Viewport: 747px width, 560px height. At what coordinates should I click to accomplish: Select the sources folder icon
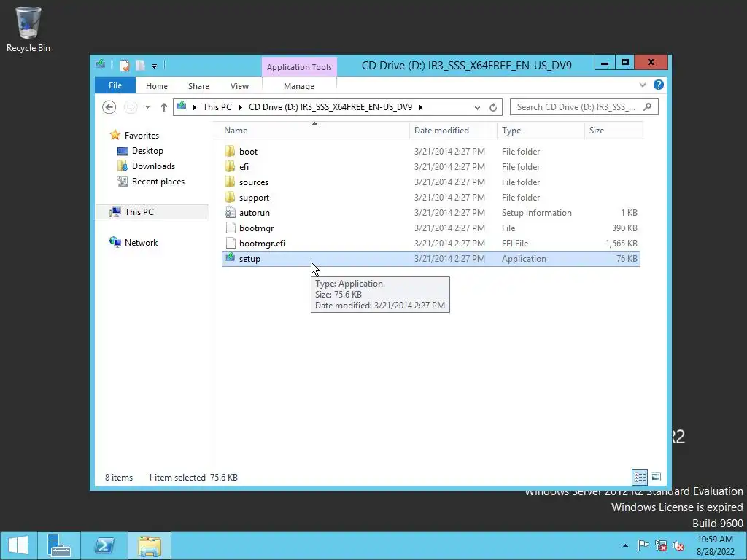230,182
